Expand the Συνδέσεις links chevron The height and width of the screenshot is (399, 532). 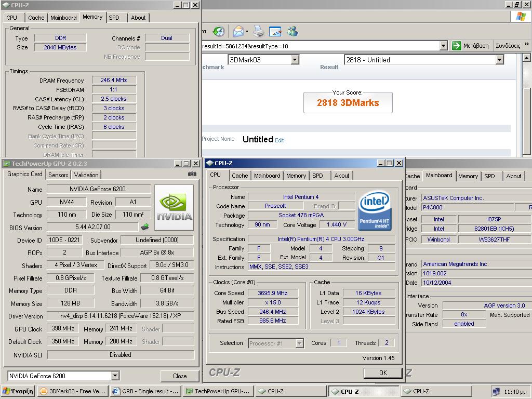click(527, 45)
